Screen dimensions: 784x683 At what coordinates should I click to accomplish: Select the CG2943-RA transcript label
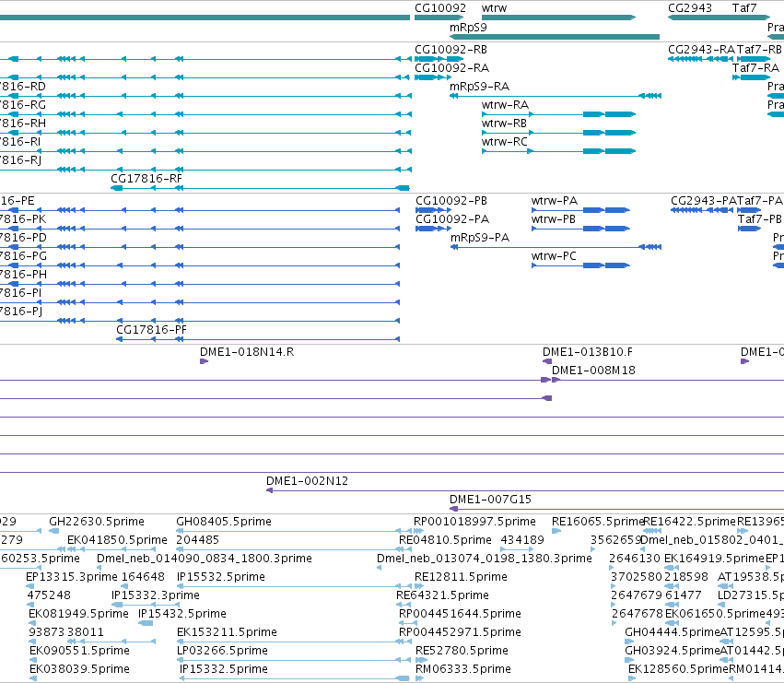point(701,50)
